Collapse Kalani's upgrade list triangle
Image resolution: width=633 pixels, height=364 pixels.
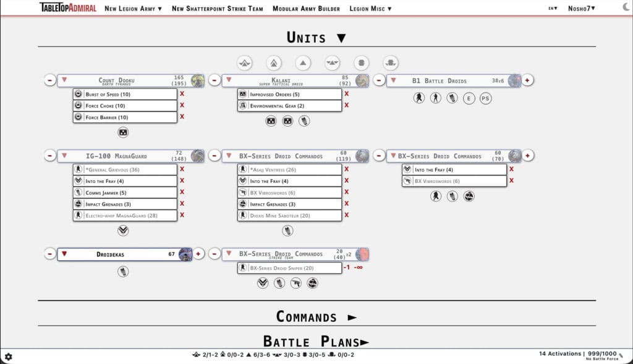coord(229,80)
